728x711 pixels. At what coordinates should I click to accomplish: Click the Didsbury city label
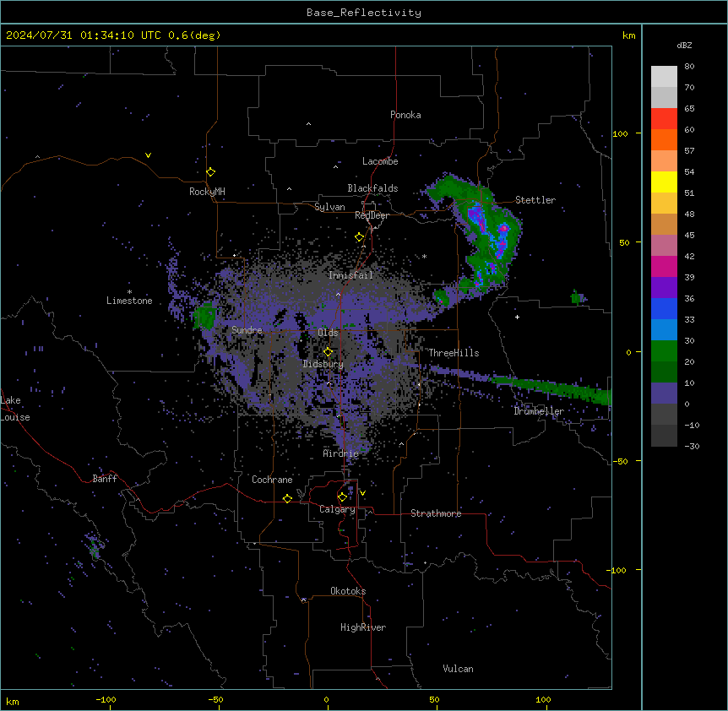[x=323, y=364]
